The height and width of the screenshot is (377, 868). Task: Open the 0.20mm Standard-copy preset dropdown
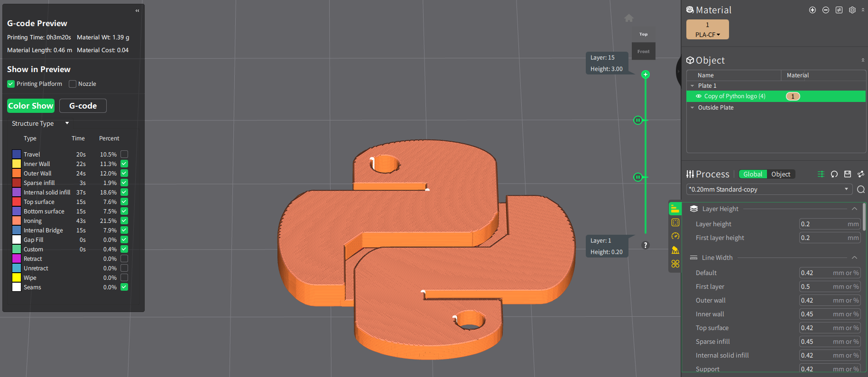click(x=769, y=189)
